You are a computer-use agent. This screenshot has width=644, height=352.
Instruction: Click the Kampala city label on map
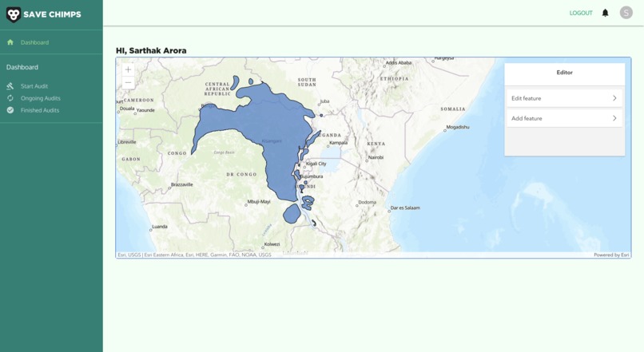pyautogui.click(x=339, y=143)
